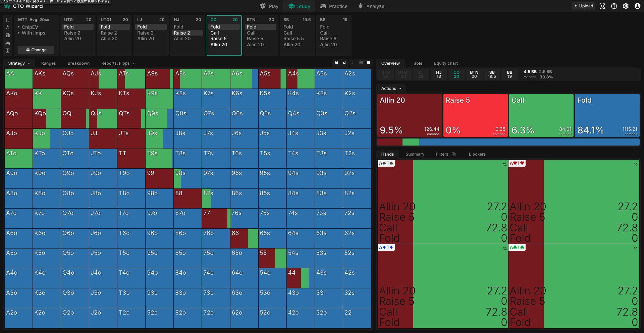The height and width of the screenshot is (333, 644).
Task: Select the circular quadrant matrix view icon
Action: coord(353,63)
